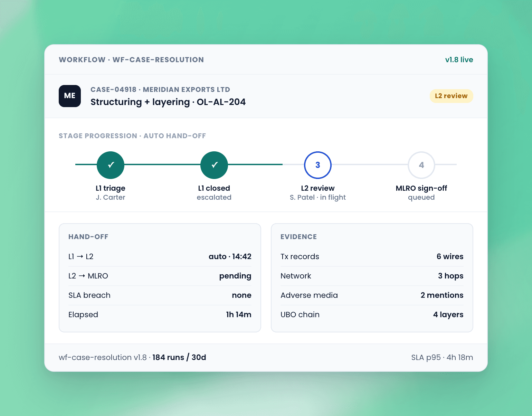532x416 pixels.
Task: Select the L1 closed completed step circle
Action: (x=214, y=165)
